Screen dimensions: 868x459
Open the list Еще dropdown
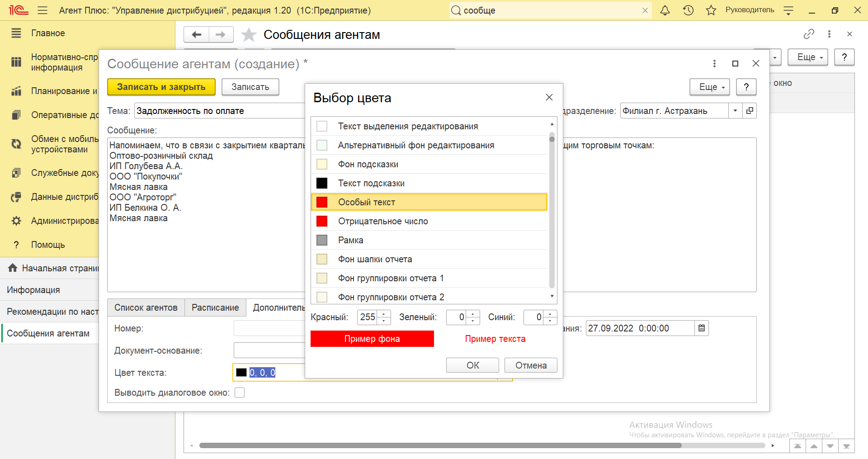pos(808,57)
